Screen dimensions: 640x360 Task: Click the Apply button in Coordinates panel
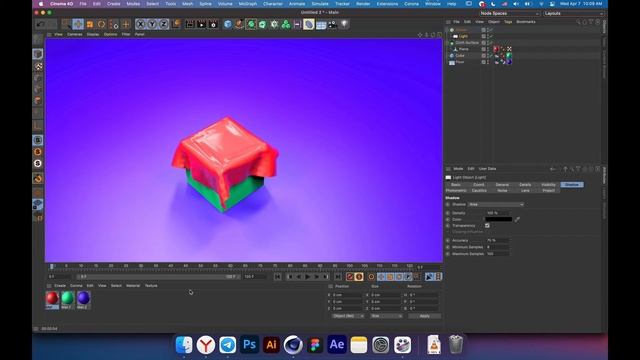424,316
